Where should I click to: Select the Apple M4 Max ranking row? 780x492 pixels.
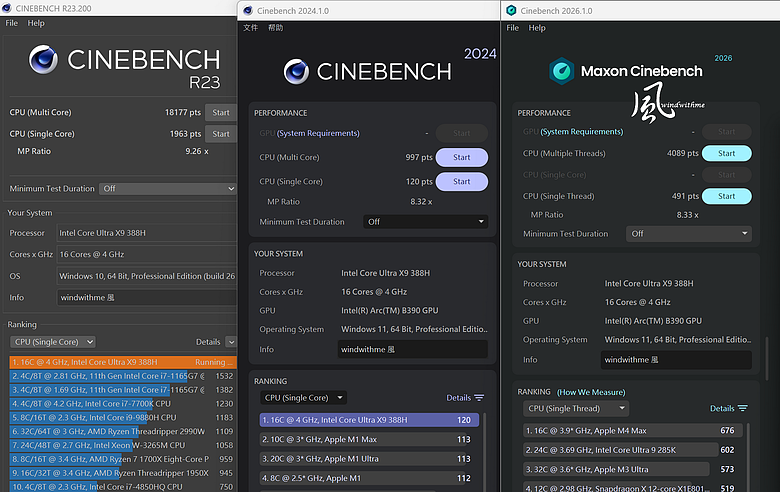[633, 430]
